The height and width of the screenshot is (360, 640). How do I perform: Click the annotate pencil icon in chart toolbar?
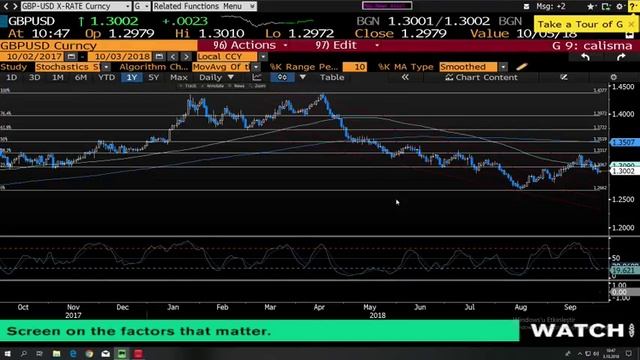tap(564, 77)
